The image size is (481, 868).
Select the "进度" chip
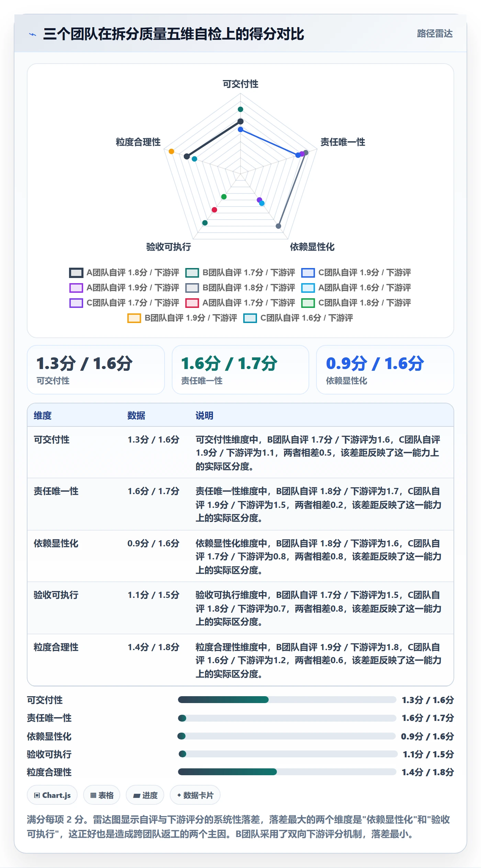coord(145,795)
